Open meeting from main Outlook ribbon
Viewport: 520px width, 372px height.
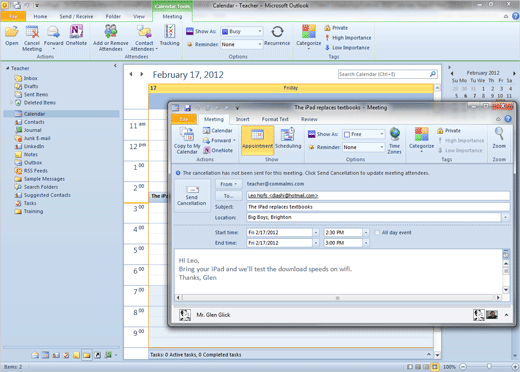tap(12, 36)
